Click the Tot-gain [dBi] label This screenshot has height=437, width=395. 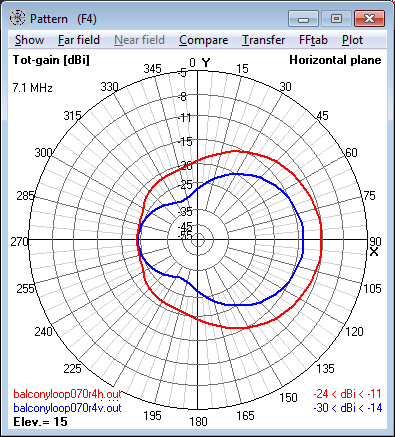[x=51, y=60]
